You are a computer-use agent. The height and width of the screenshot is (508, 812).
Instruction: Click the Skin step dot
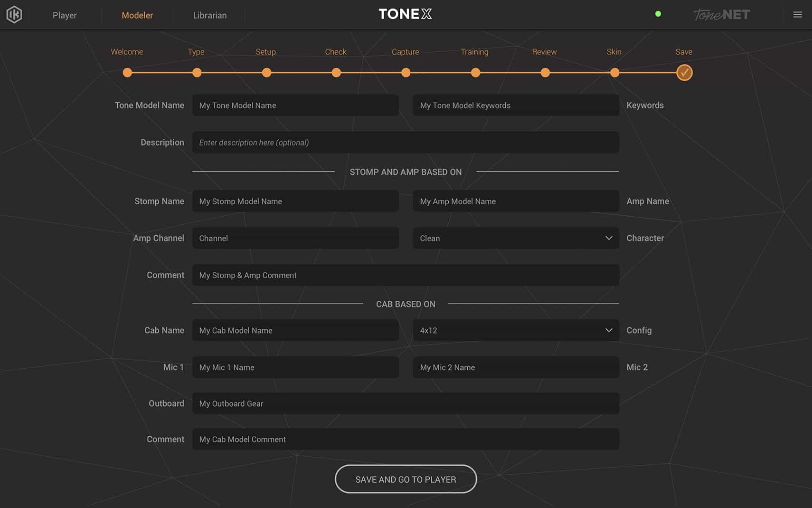tap(614, 73)
